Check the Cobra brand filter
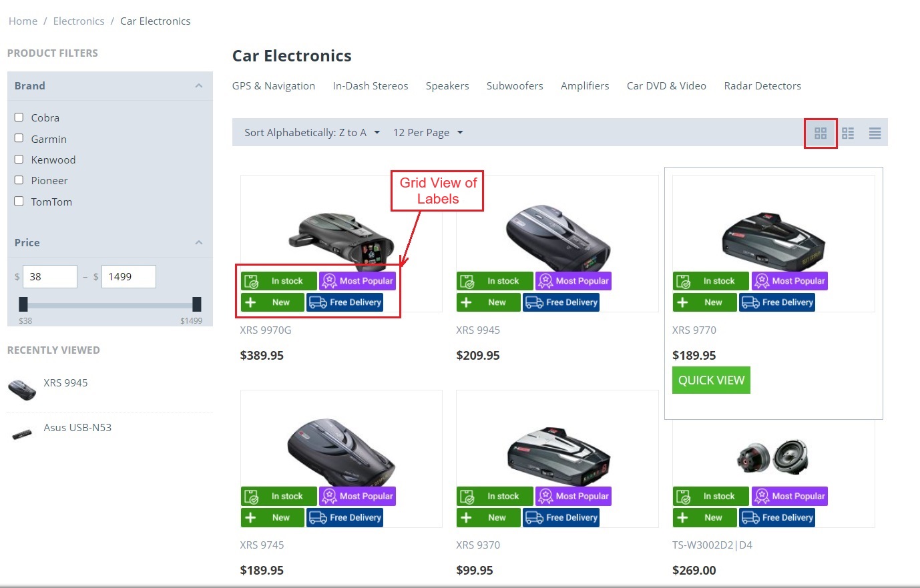 19,117
